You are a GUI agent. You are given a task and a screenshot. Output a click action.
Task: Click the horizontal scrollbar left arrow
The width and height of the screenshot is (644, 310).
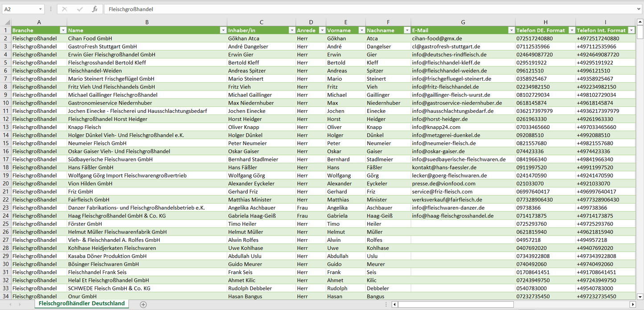394,304
